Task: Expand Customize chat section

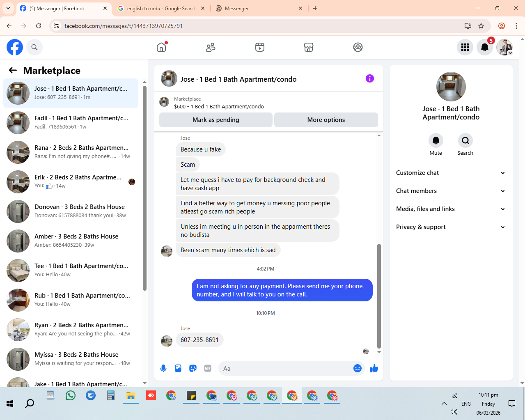Action: coord(451,173)
